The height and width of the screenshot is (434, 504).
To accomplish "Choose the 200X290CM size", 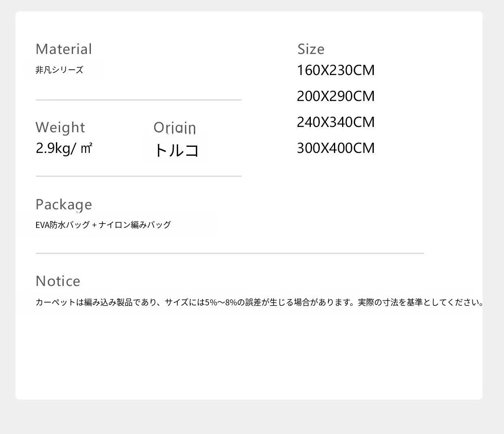I will (336, 96).
